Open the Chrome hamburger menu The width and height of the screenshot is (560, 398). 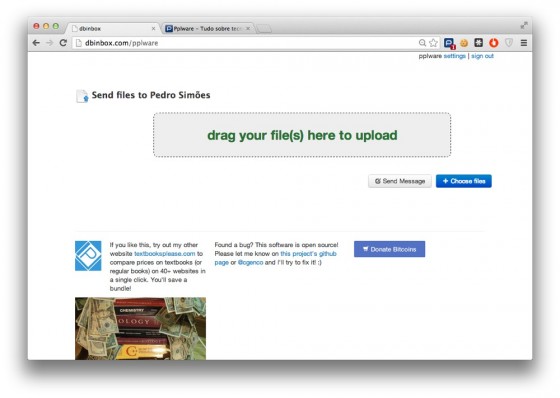pyautogui.click(x=524, y=43)
